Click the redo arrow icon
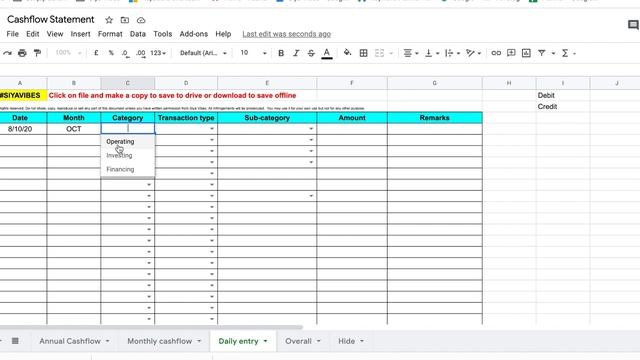640x360 pixels. click(x=7, y=53)
